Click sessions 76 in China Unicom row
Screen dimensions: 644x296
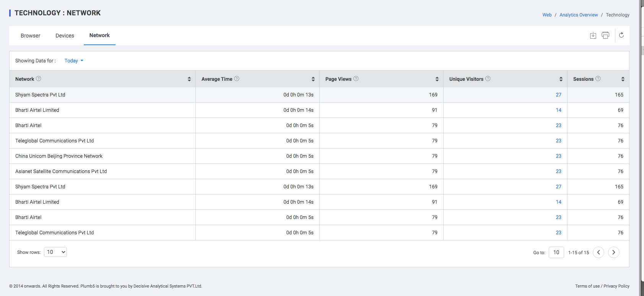(x=621, y=156)
